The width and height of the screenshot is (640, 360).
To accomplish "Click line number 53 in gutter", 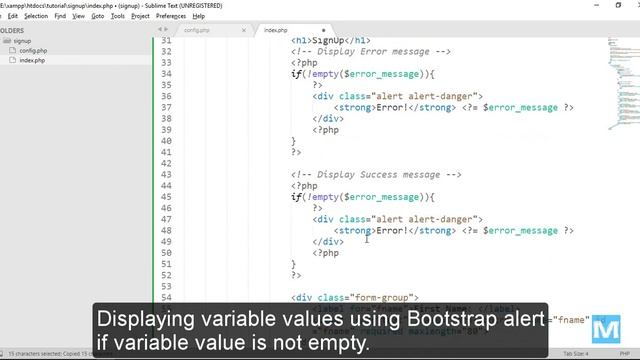I will tap(166, 287).
